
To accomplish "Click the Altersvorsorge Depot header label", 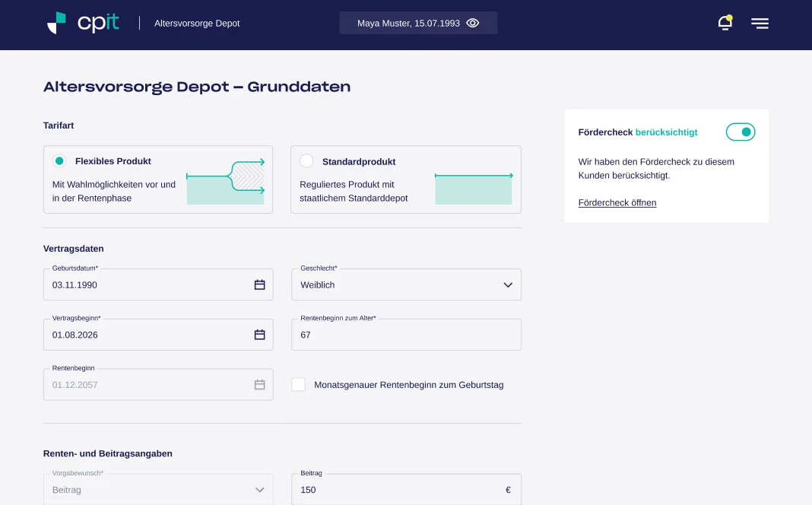I will pyautogui.click(x=197, y=24).
